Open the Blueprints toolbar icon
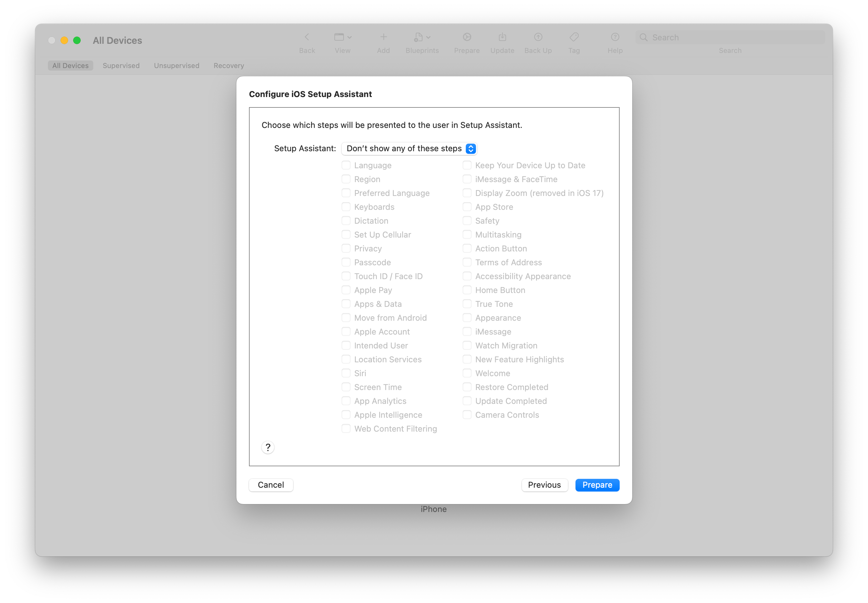Screen dimensions: 868x603 tap(418, 37)
